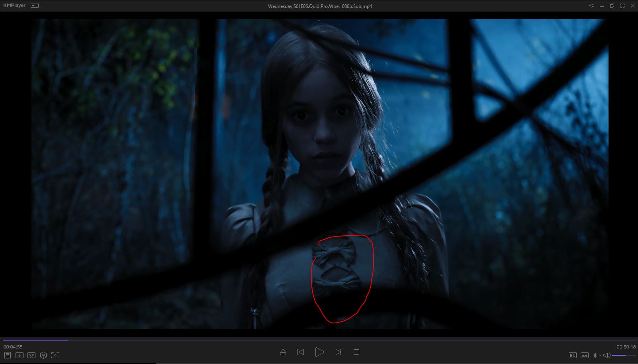Click the mini-mode icon beside KMPlayer logo
This screenshot has width=638, height=364.
35,6
